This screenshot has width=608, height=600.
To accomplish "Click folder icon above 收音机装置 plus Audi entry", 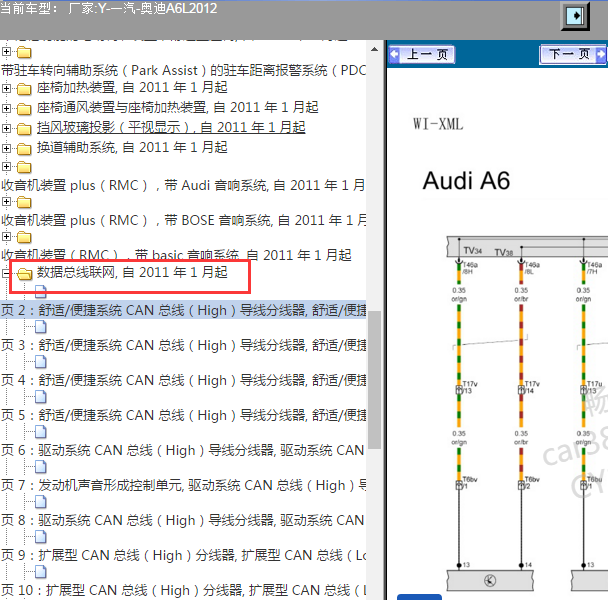I will click(x=24, y=167).
